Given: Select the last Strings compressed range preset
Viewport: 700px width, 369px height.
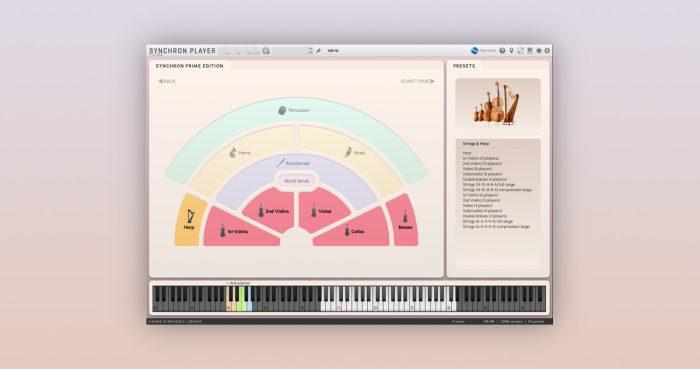Looking at the screenshot, I should 496,227.
